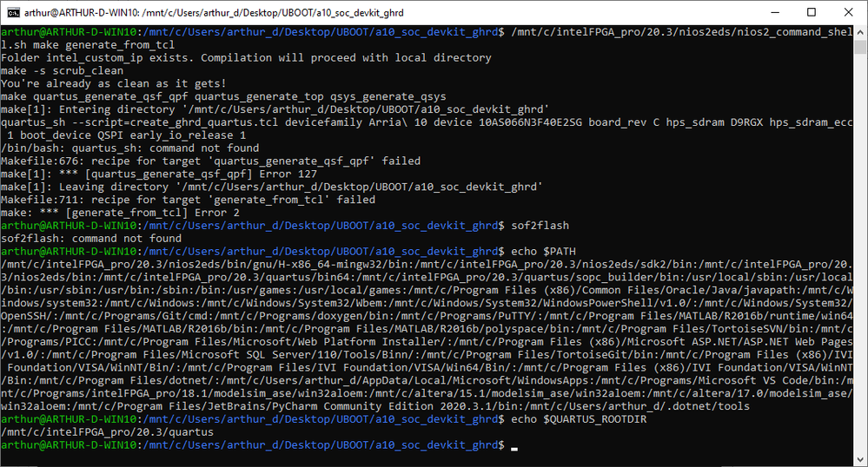Image resolution: width=868 pixels, height=467 pixels.
Task: Click '1 boot_device QSPI early_io_release 1' line
Action: pos(126,135)
